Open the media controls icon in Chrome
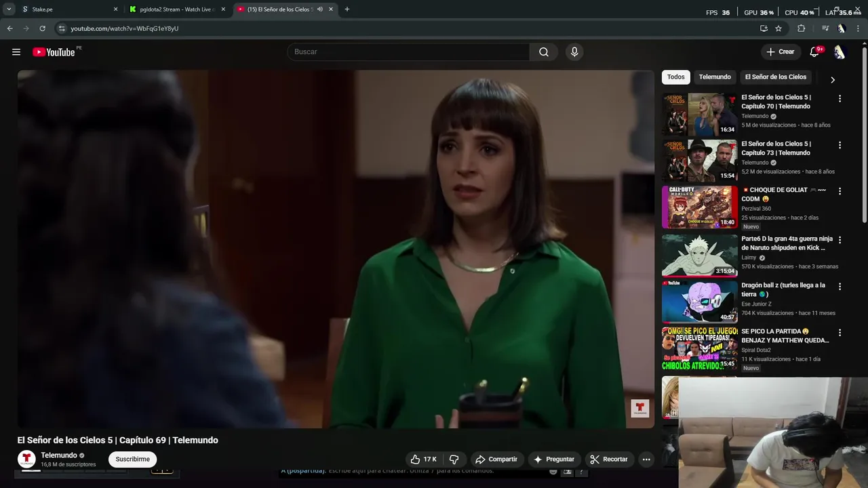The image size is (868, 488). pos(825,28)
